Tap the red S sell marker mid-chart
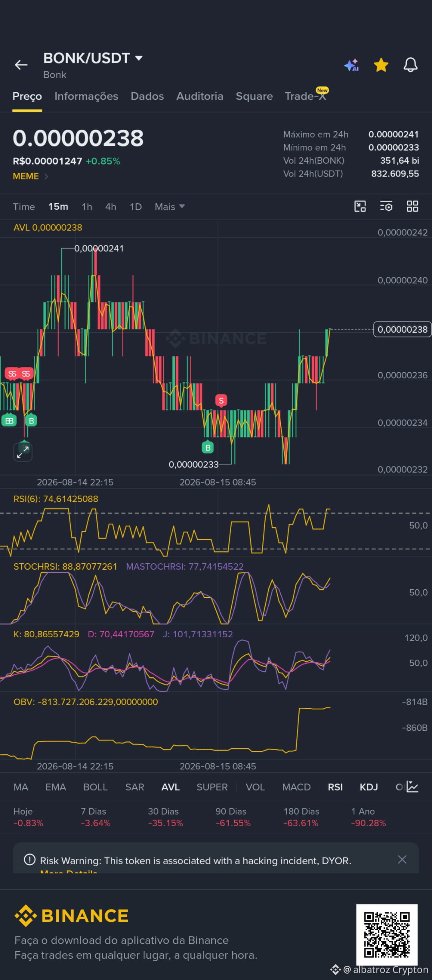 (221, 400)
